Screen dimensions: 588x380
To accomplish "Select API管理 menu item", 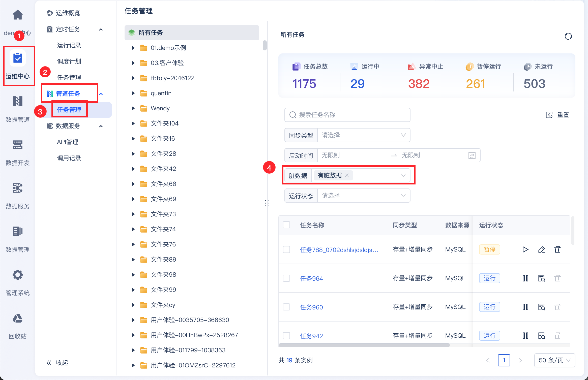I will click(68, 142).
